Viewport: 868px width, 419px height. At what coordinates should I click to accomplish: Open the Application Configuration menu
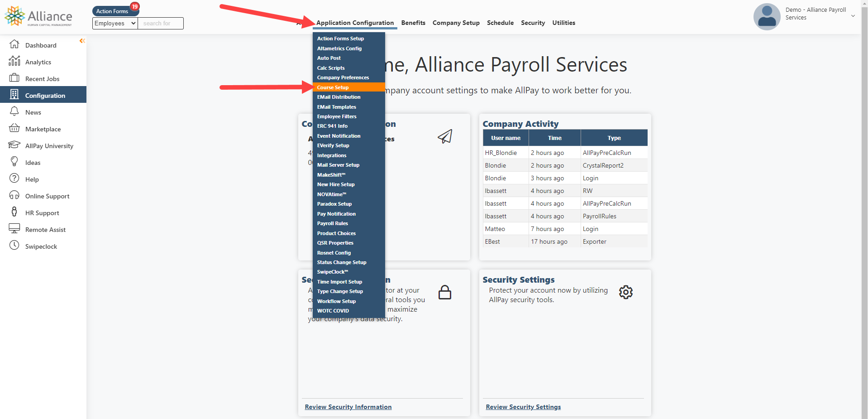(355, 23)
